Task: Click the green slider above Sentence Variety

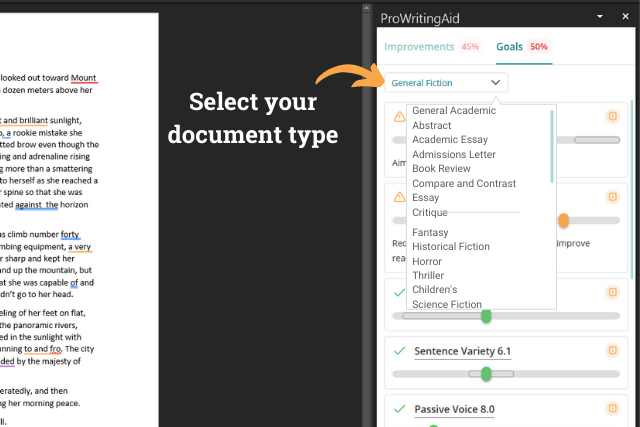Action: tap(486, 316)
